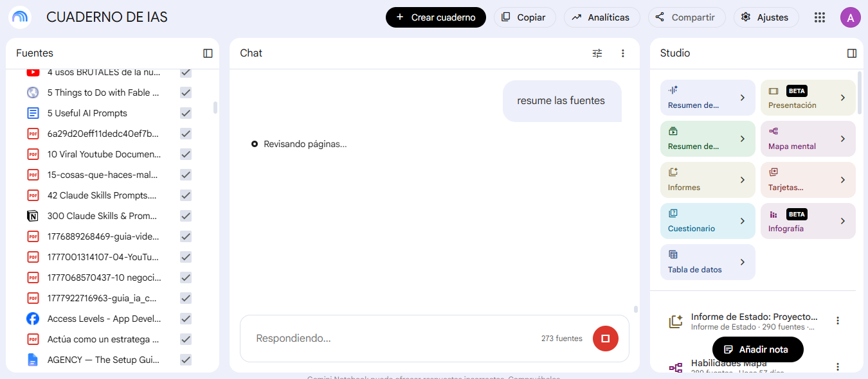Click the Informe de Estado report icon
Image resolution: width=868 pixels, height=379 pixels.
pos(675,322)
